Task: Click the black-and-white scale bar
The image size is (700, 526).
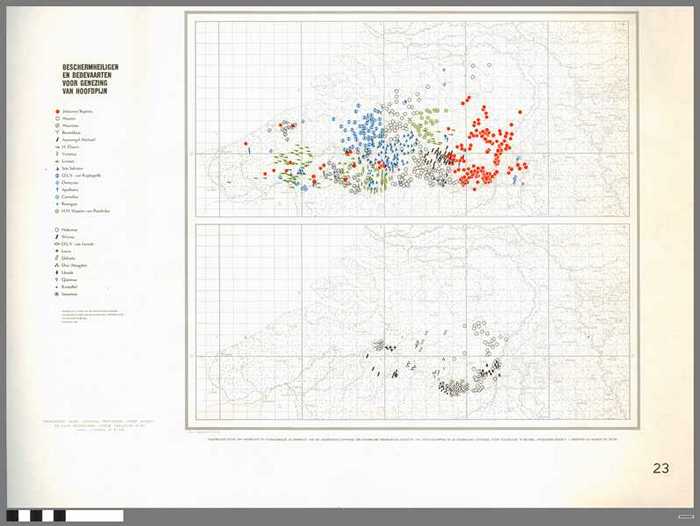Action: 62,516
